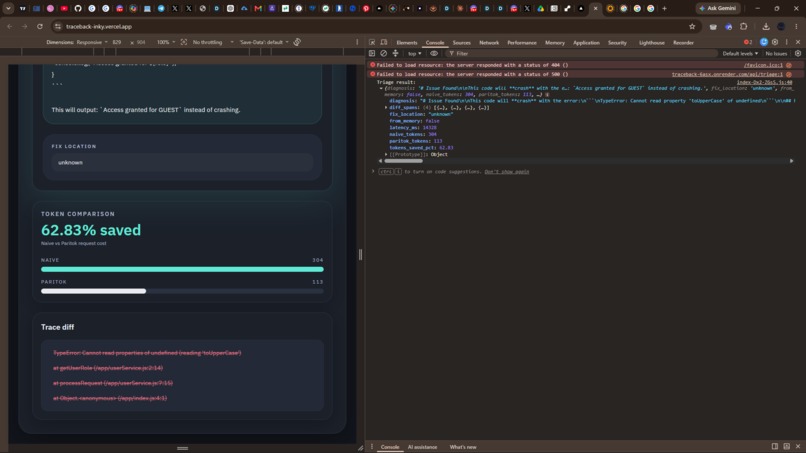Open the /favicon.ico:1 source link
Image resolution: width=806 pixels, height=453 pixels.
point(763,65)
